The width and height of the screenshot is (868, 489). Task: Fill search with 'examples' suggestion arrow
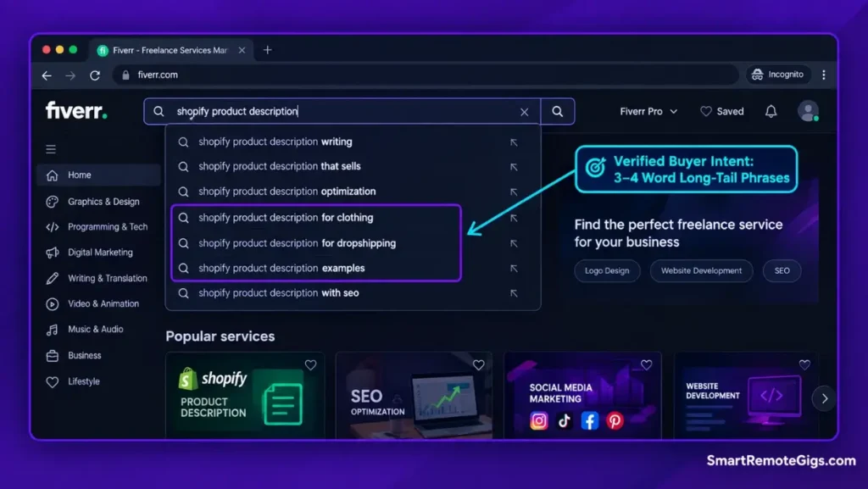514,269
